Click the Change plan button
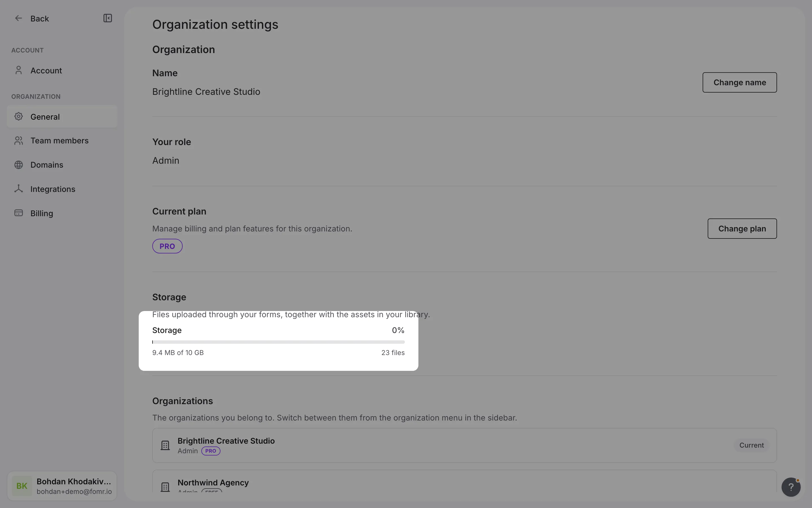The width and height of the screenshot is (812, 508). [x=742, y=229]
